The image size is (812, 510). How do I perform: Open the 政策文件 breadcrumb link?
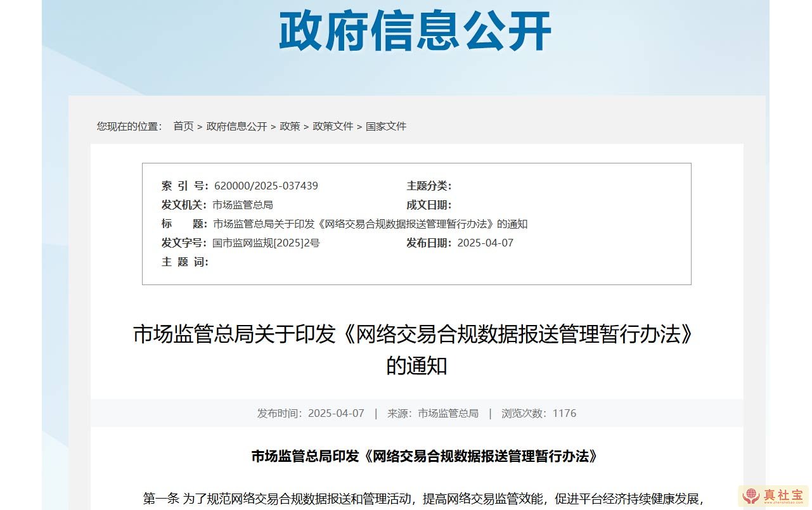click(x=333, y=126)
